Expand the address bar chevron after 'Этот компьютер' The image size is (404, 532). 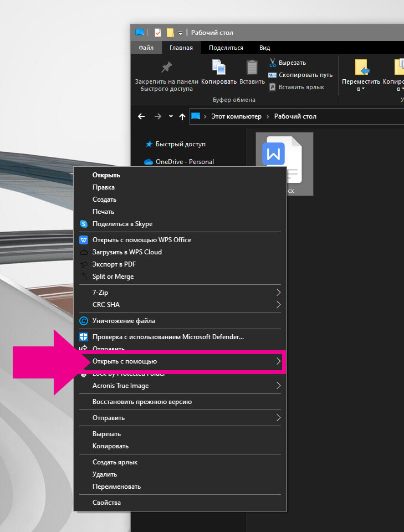[268, 117]
